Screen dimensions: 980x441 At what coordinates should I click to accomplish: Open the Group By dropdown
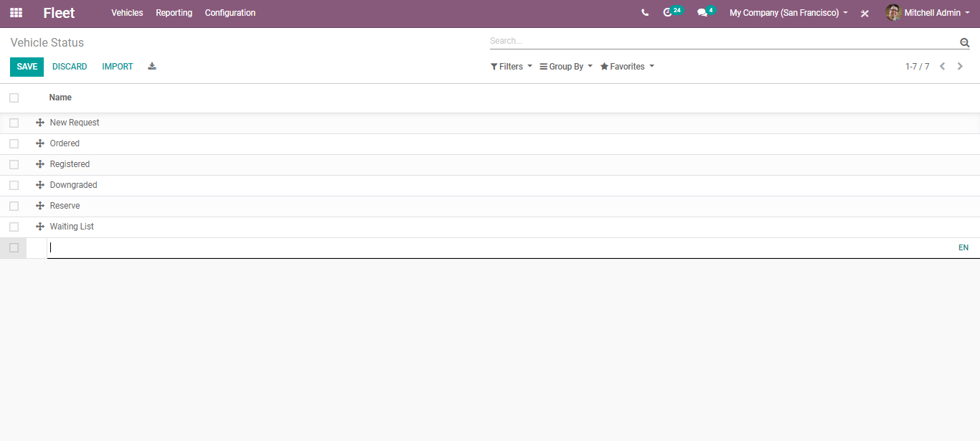pos(566,67)
